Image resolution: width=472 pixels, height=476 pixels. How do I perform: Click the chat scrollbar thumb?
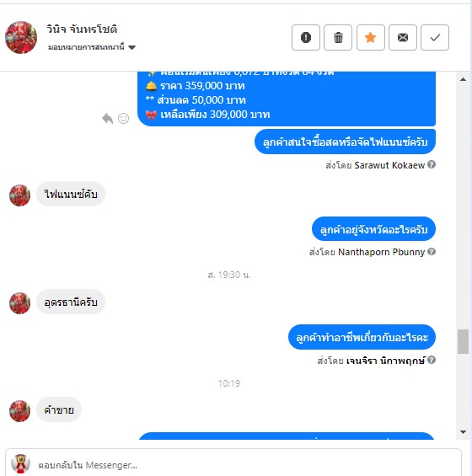[463, 341]
